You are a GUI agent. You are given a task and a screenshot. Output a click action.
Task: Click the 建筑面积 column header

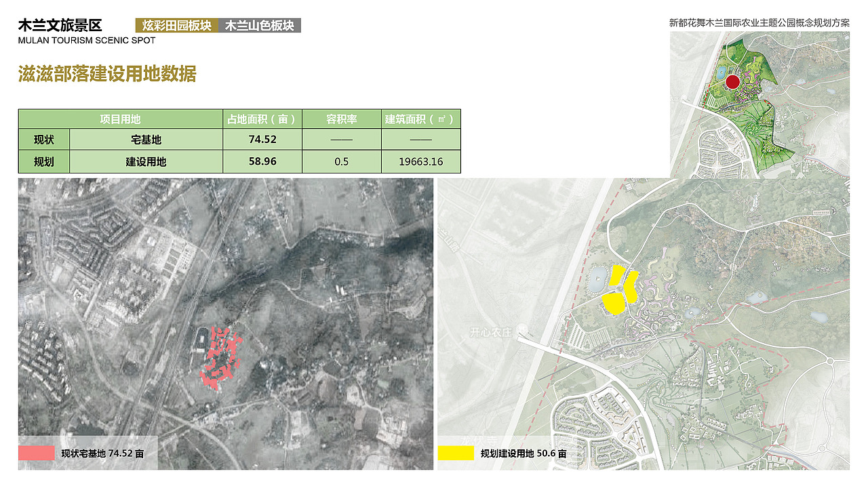[421, 119]
